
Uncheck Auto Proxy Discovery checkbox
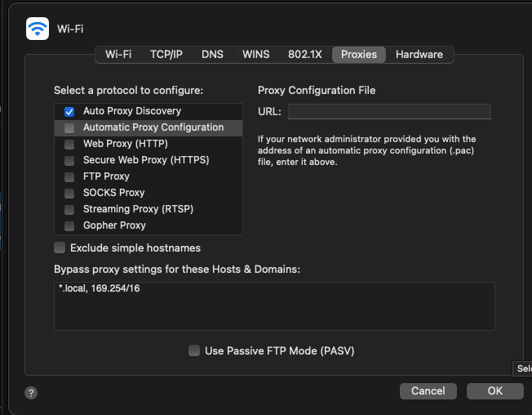tap(69, 111)
